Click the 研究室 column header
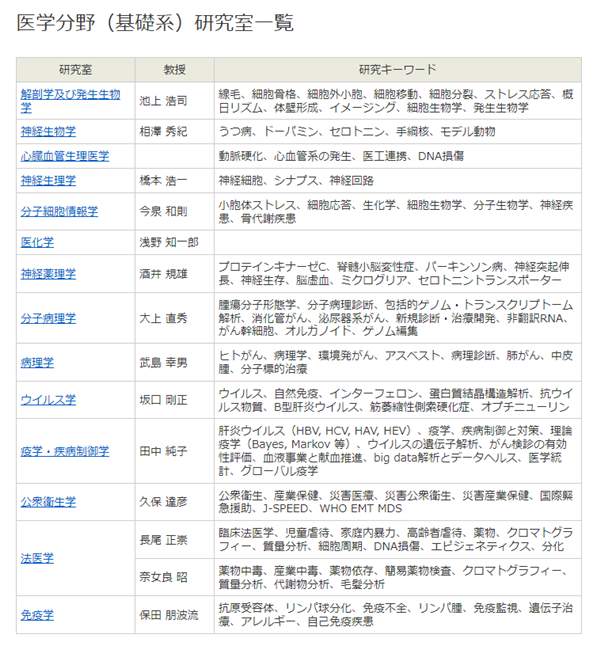Viewport: 600px width, 653px height. pos(75,69)
